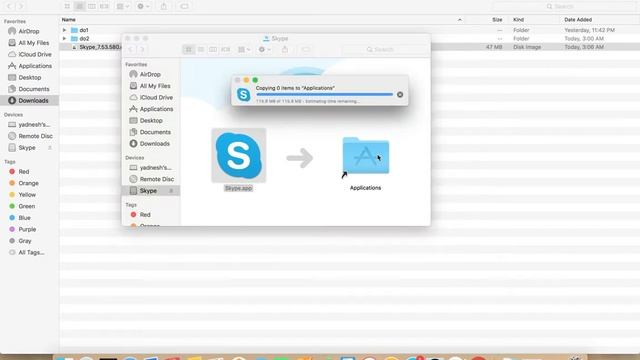
Task: Go back in the Skype window toolbar
Action: click(131, 49)
